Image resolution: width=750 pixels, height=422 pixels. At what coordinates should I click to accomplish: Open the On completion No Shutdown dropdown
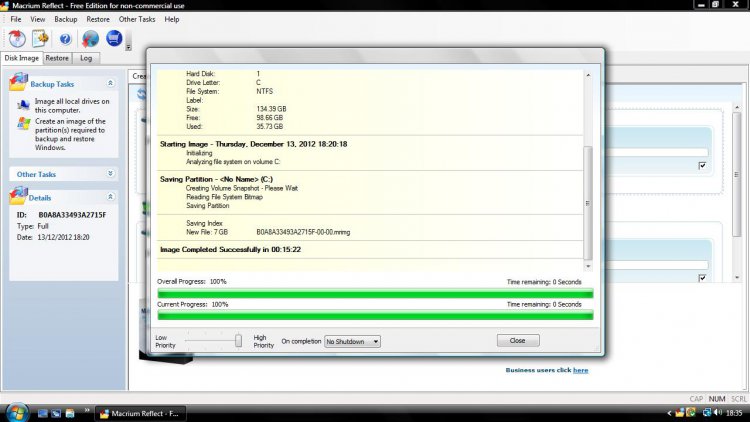pyautogui.click(x=353, y=342)
